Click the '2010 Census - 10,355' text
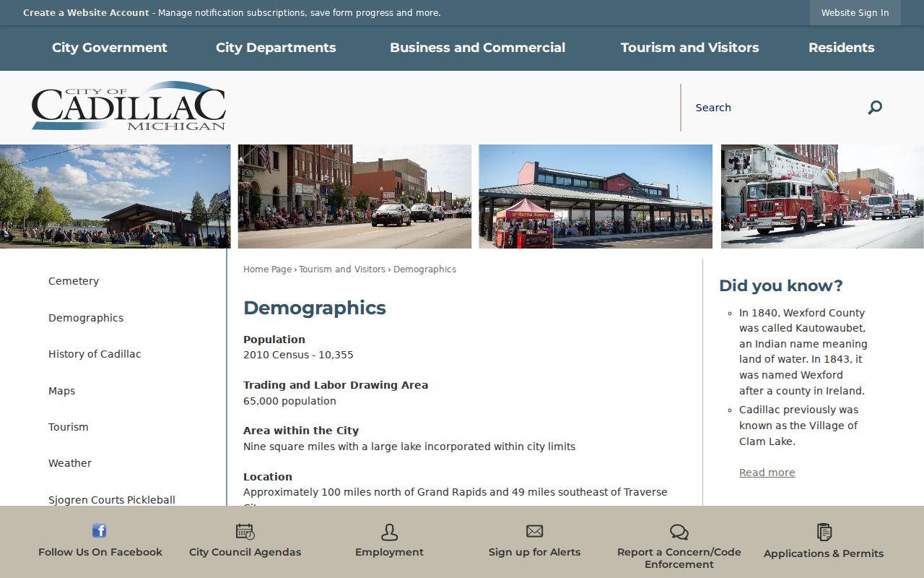 [298, 355]
